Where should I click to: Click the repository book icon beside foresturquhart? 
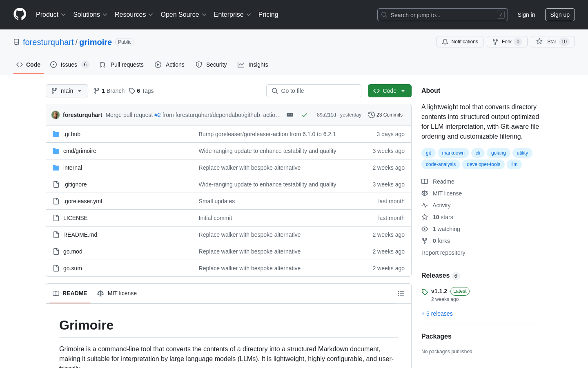click(16, 42)
